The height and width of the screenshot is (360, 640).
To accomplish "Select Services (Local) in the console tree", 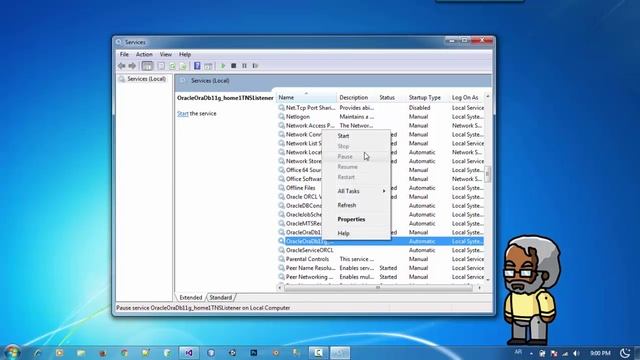I will 146,79.
